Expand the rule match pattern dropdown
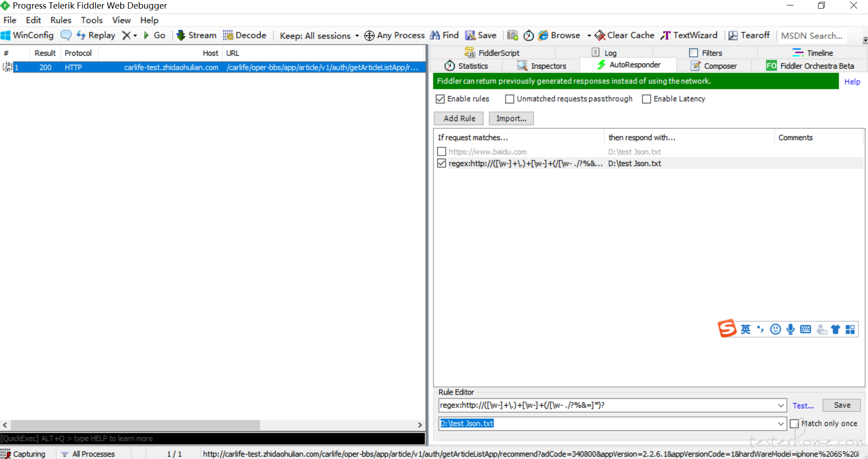This screenshot has width=868, height=459. pyautogui.click(x=781, y=405)
